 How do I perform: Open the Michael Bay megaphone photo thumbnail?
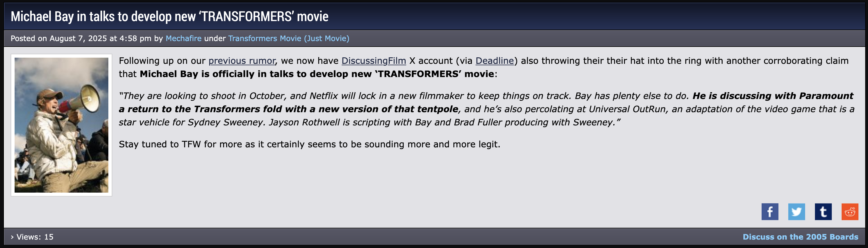(61, 125)
